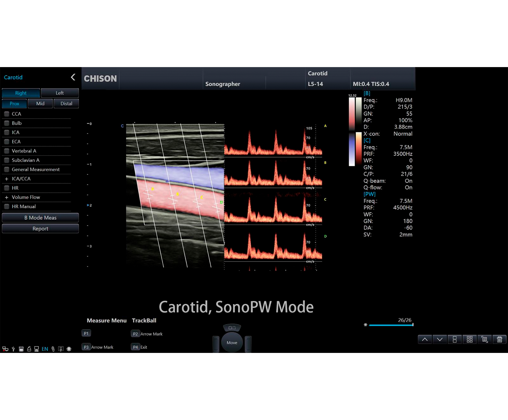Select the Prox segment tab

coord(14,104)
